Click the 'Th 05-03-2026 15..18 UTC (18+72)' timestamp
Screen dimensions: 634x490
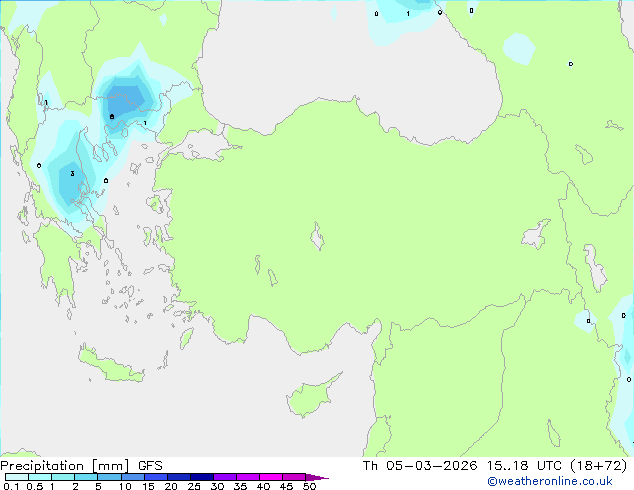pyautogui.click(x=495, y=466)
